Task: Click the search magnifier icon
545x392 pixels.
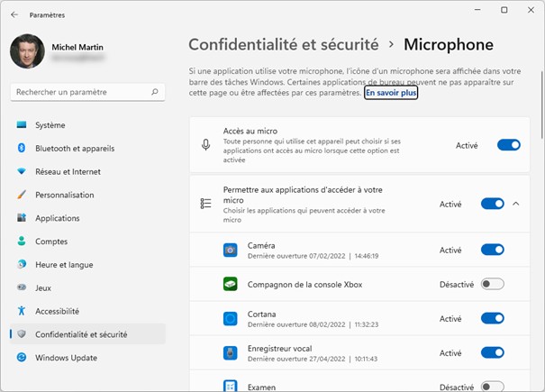Action: [x=155, y=92]
